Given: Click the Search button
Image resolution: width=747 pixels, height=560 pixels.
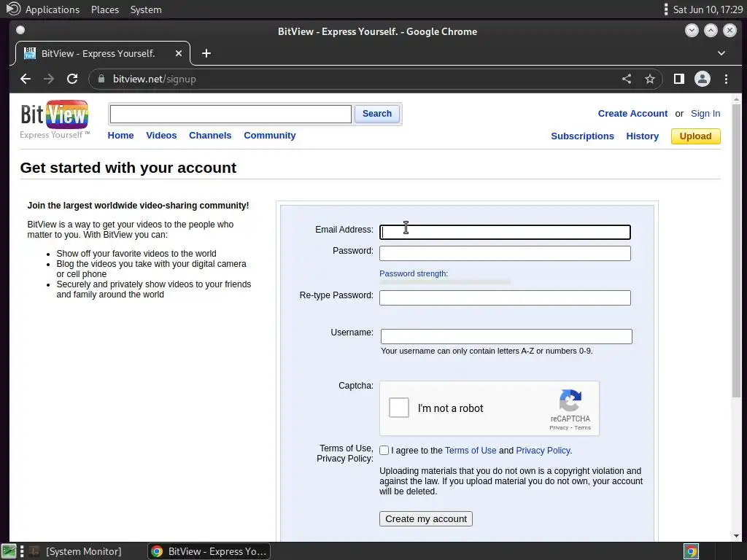Looking at the screenshot, I should click(x=377, y=114).
